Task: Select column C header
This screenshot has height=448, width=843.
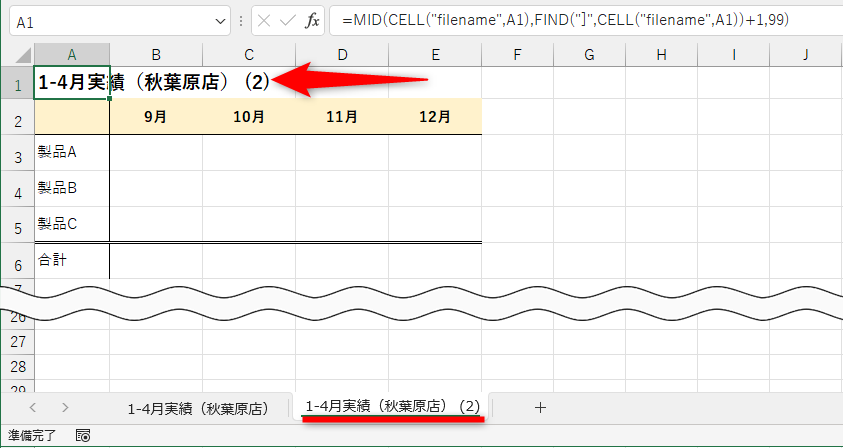Action: [249, 54]
